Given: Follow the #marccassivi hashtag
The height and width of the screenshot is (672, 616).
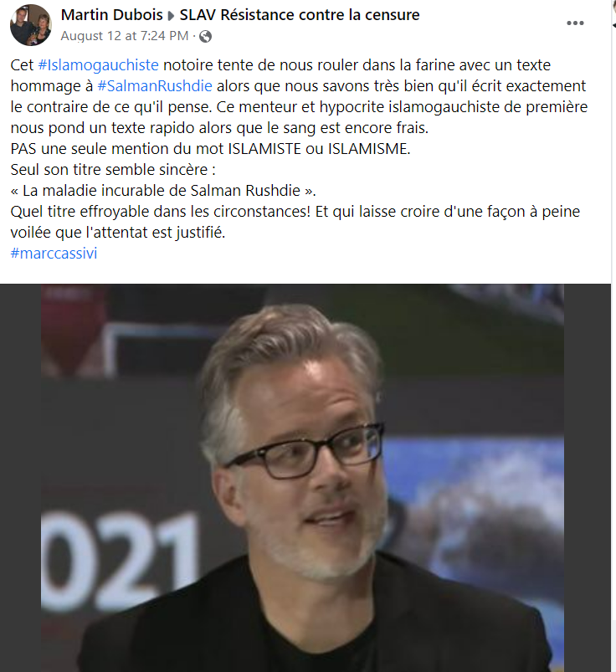Looking at the screenshot, I should (x=54, y=254).
